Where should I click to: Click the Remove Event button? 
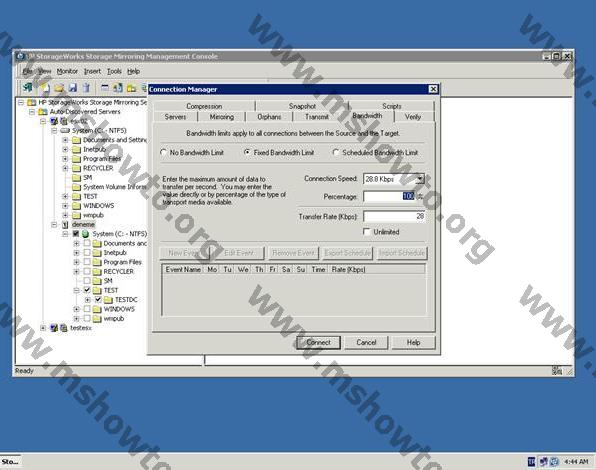[293, 253]
